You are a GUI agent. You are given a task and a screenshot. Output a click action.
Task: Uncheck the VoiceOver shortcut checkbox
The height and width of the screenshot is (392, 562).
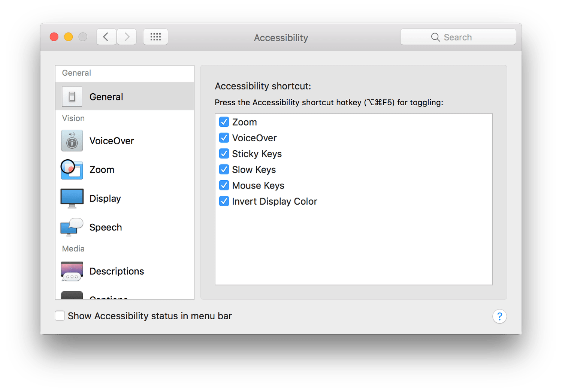pyautogui.click(x=224, y=138)
